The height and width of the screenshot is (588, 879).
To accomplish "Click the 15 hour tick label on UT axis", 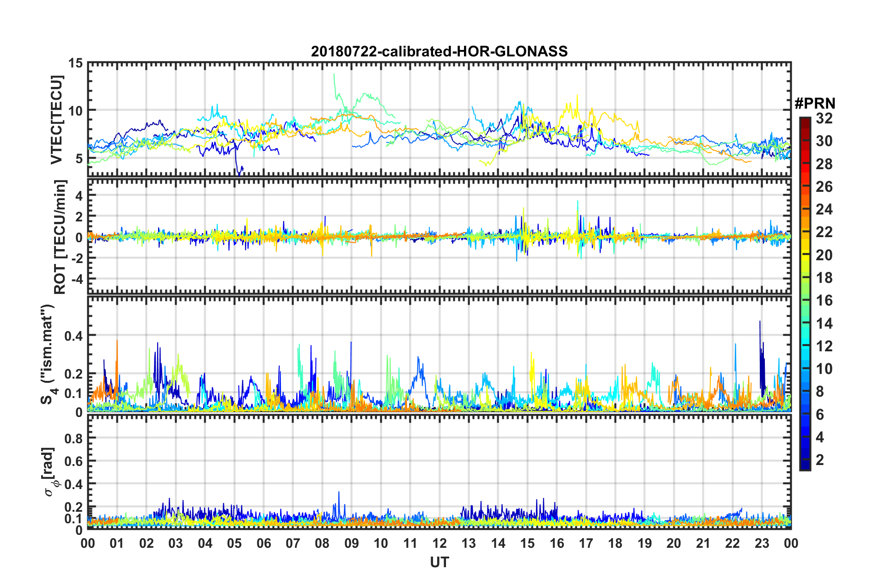I will tap(527, 543).
